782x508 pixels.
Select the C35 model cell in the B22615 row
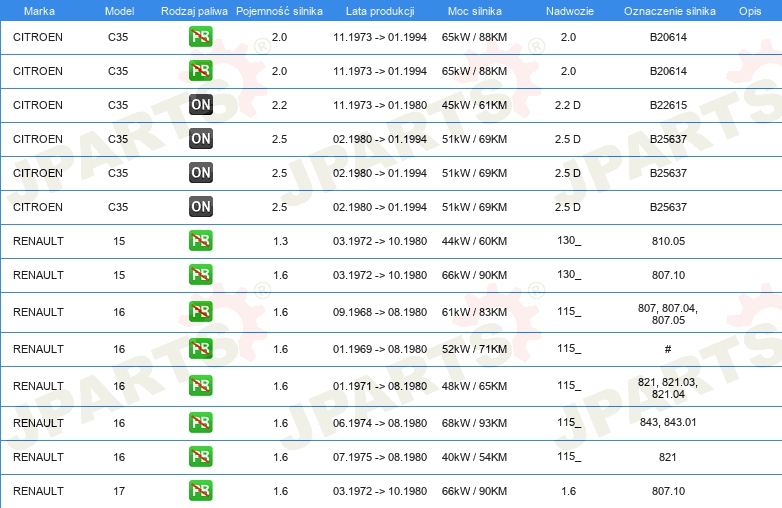click(x=118, y=105)
